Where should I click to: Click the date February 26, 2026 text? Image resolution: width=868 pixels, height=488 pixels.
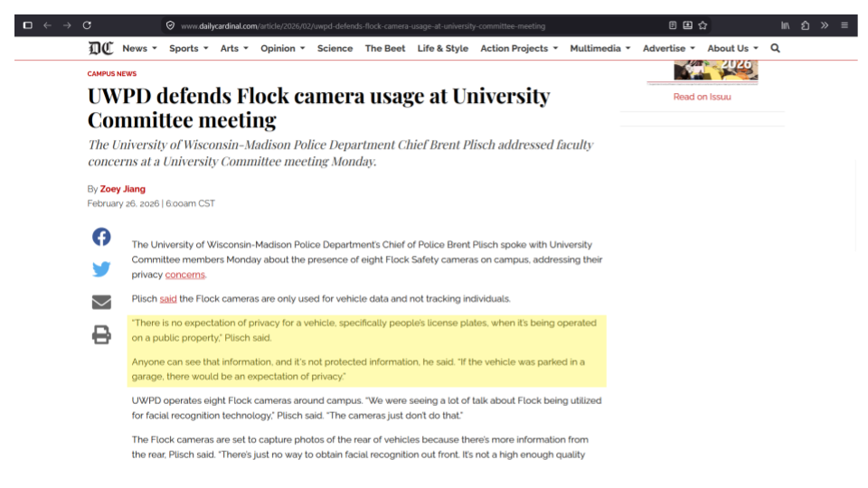(x=123, y=203)
